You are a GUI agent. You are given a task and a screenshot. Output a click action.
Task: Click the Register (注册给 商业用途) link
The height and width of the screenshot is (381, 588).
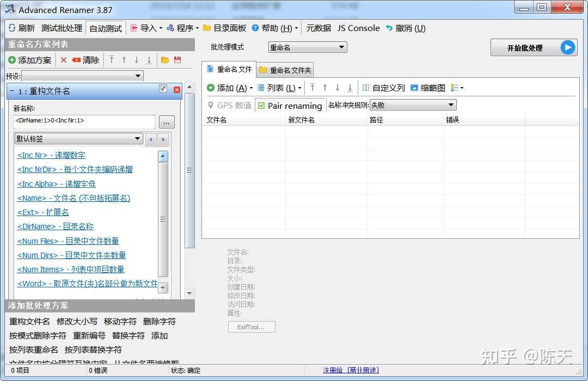tap(351, 370)
